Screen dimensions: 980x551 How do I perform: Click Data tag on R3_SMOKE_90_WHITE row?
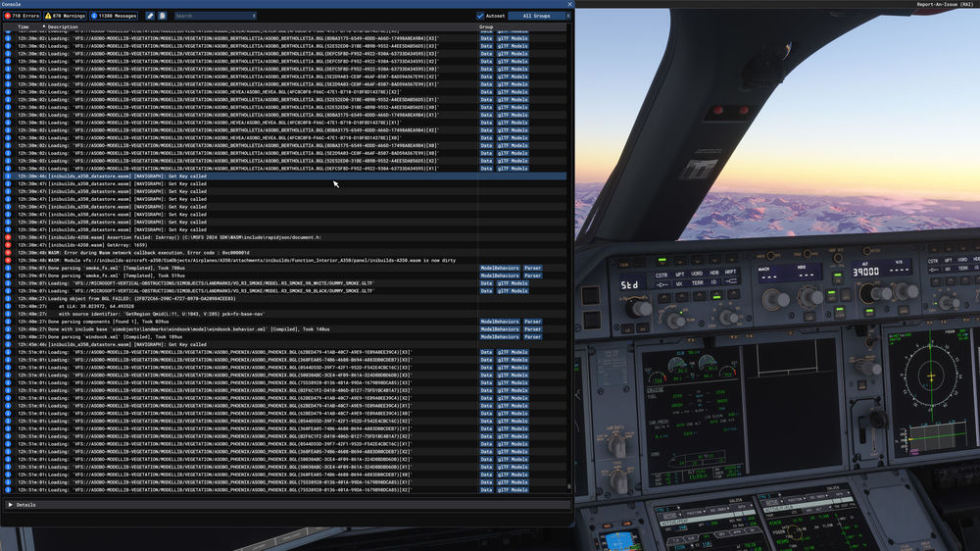486,283
